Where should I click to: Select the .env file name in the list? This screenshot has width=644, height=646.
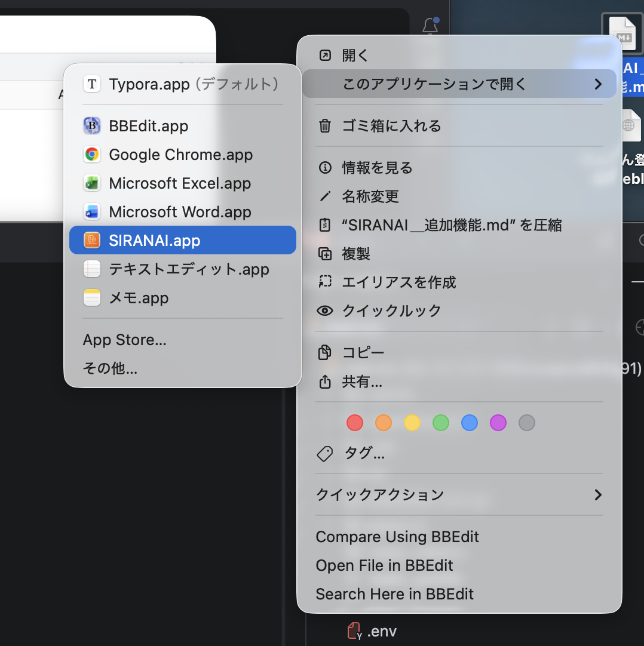[x=382, y=631]
